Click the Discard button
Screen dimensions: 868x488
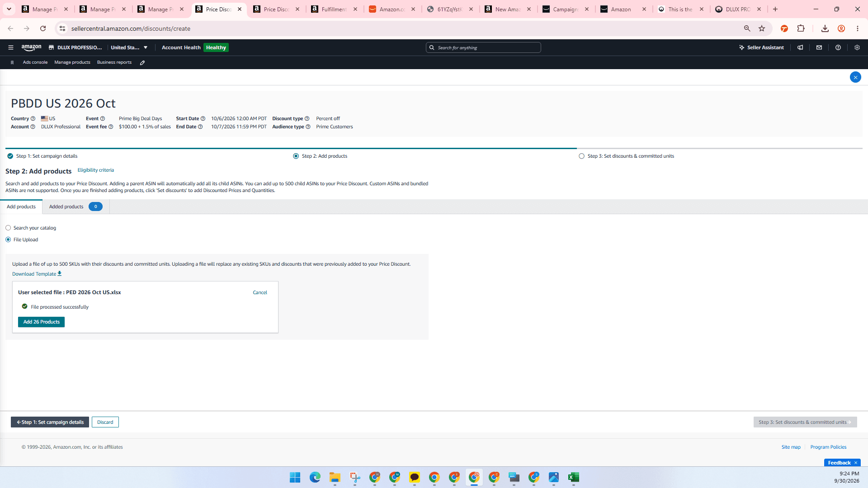click(x=105, y=422)
